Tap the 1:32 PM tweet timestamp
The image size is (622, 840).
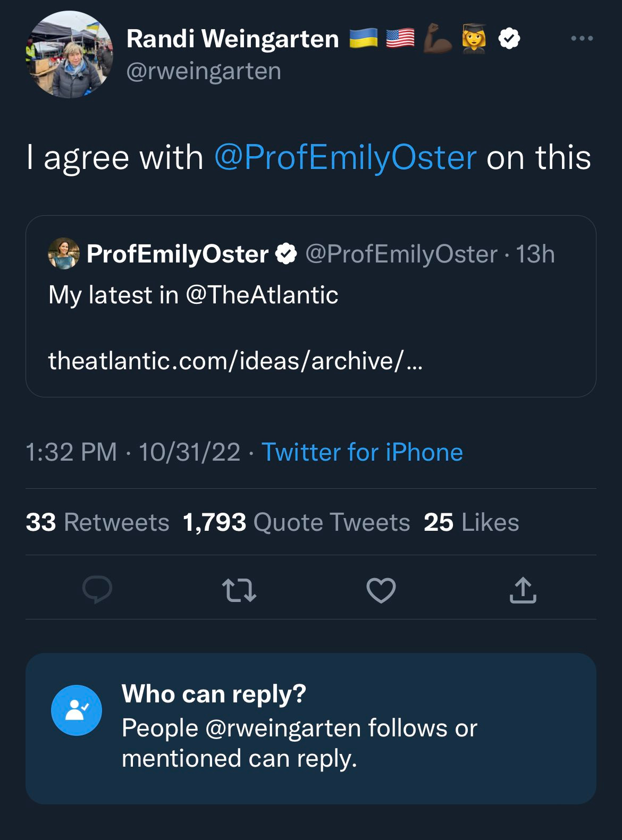click(71, 452)
